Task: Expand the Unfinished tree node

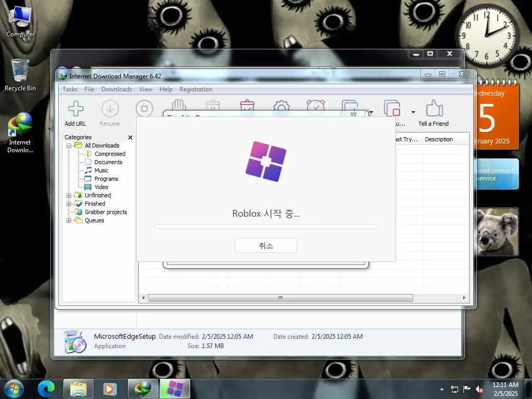Action: pos(69,195)
